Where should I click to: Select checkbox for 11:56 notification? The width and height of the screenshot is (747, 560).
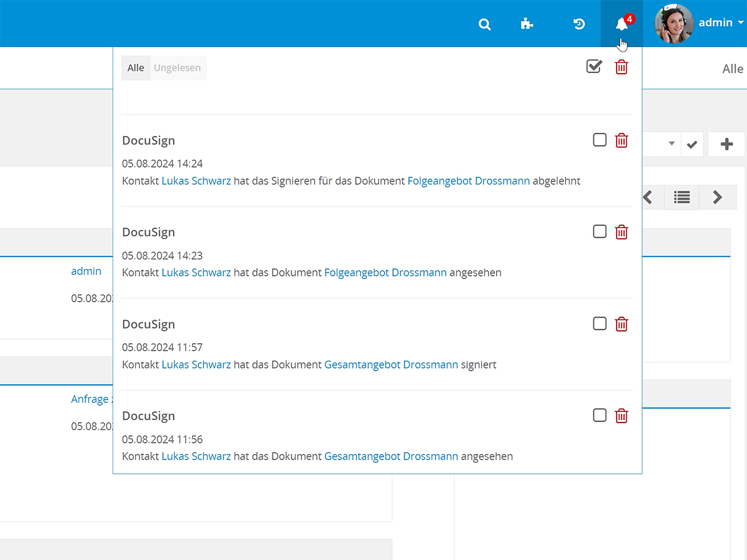pos(600,415)
